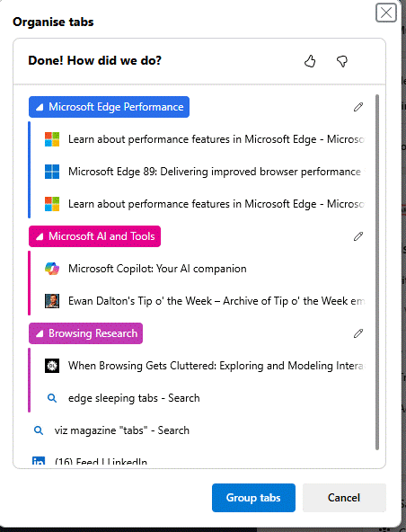Viewport: 406px width, 532px height.
Task: Close the Organise tabs dialog
Action: 386,13
